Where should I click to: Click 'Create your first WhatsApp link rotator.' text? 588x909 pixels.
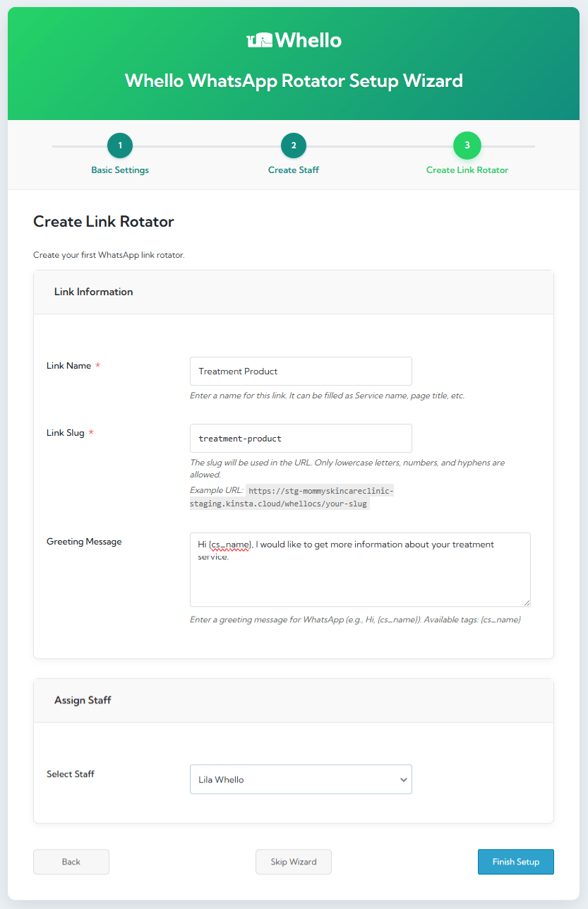[109, 255]
